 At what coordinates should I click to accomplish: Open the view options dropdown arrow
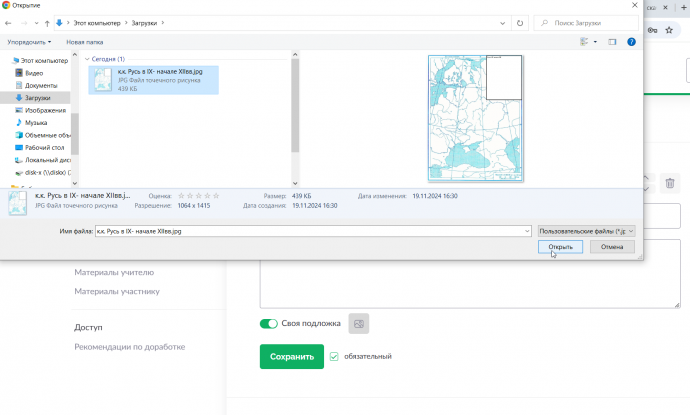point(594,42)
